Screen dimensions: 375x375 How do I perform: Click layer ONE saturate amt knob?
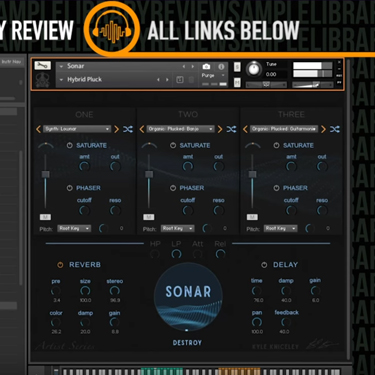coord(84,166)
